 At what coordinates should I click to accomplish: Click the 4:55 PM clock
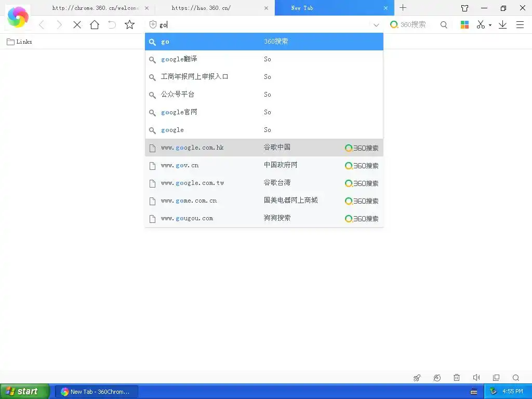pos(513,392)
